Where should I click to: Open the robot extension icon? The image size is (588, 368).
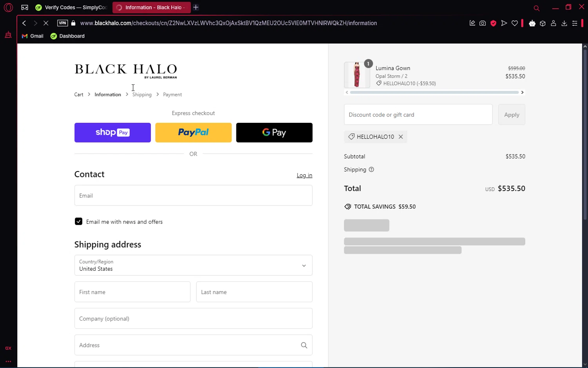pyautogui.click(x=532, y=23)
